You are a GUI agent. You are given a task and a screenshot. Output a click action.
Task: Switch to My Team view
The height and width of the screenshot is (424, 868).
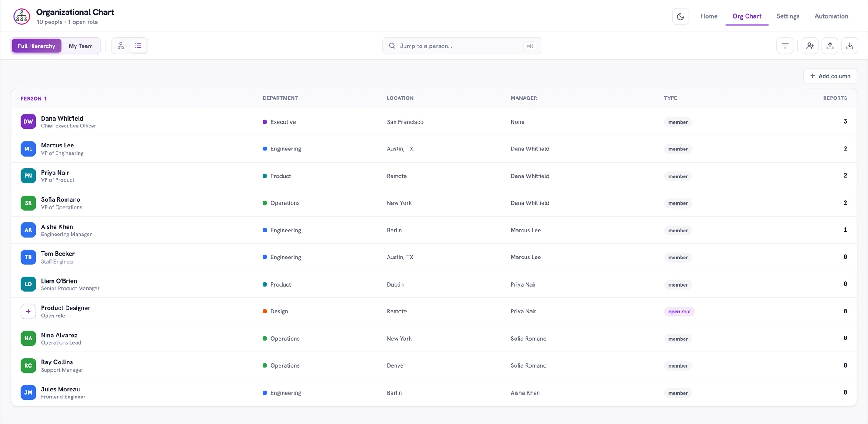point(81,46)
